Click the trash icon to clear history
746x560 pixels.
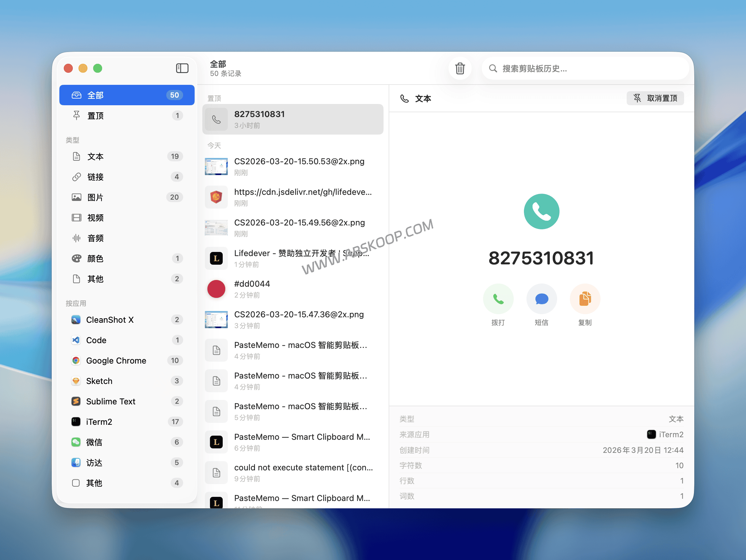click(x=460, y=68)
